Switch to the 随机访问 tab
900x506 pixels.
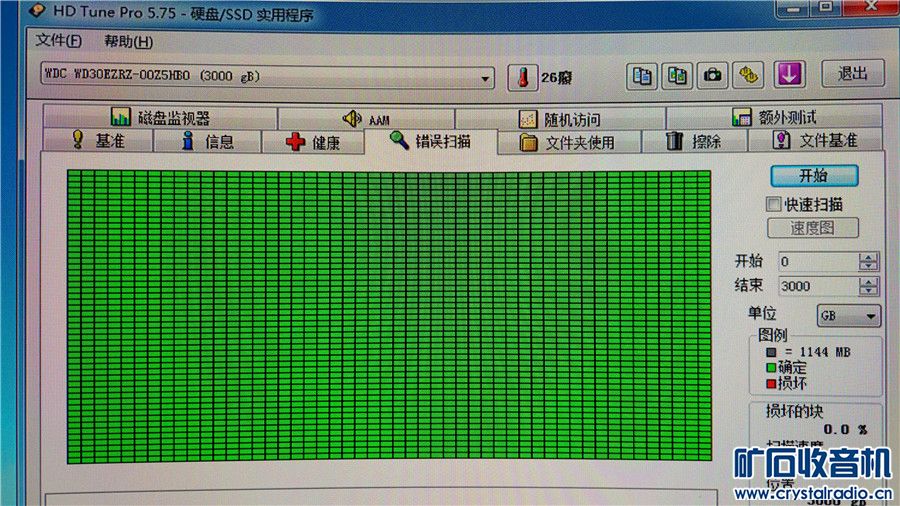click(560, 119)
